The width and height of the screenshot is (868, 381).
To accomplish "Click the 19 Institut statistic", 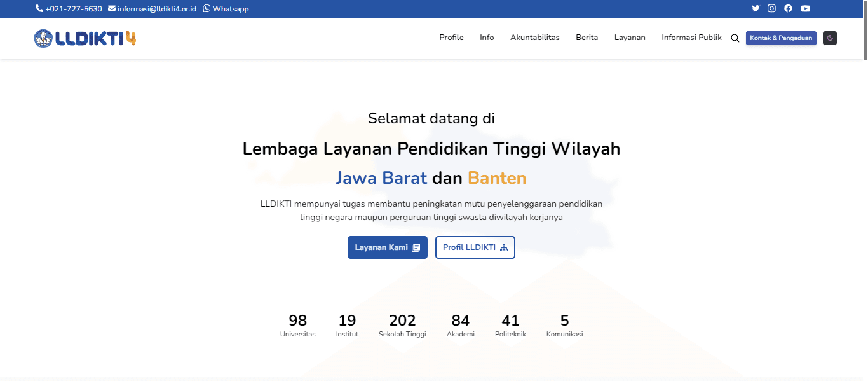I will click(347, 325).
